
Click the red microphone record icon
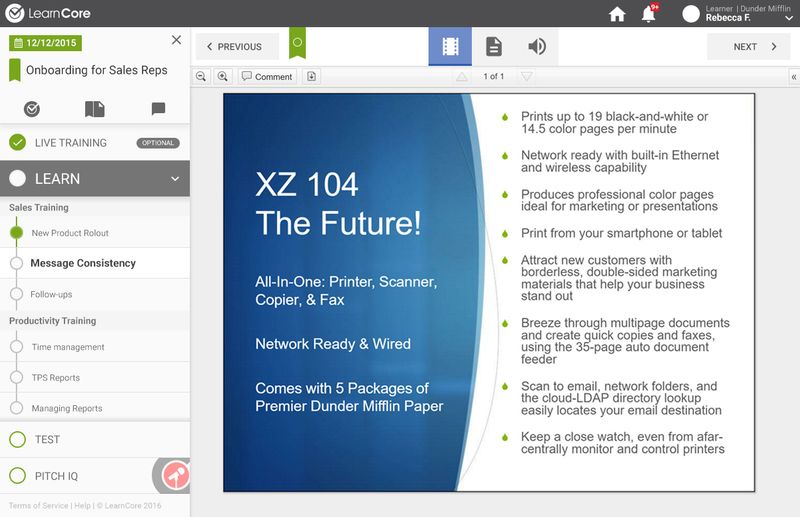[176, 476]
